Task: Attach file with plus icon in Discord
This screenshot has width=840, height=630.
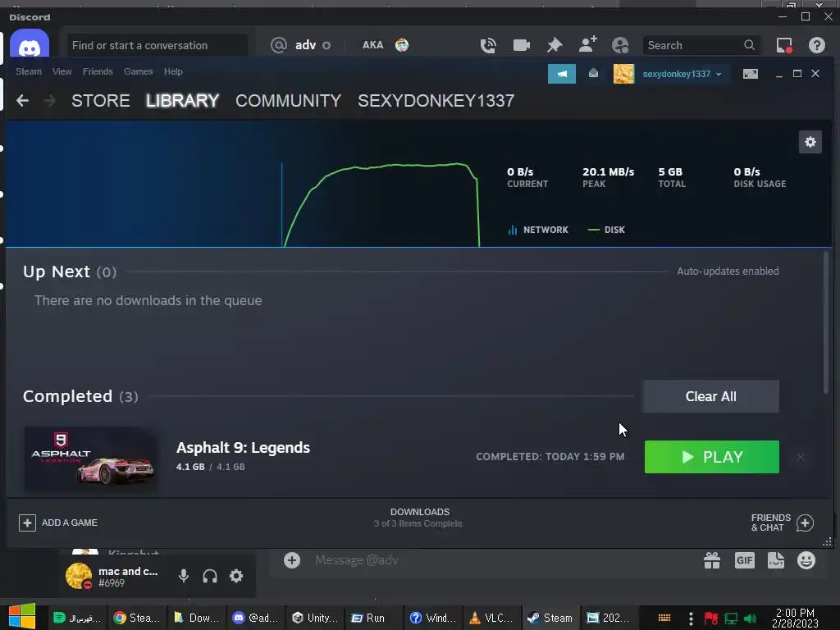Action: [x=292, y=560]
